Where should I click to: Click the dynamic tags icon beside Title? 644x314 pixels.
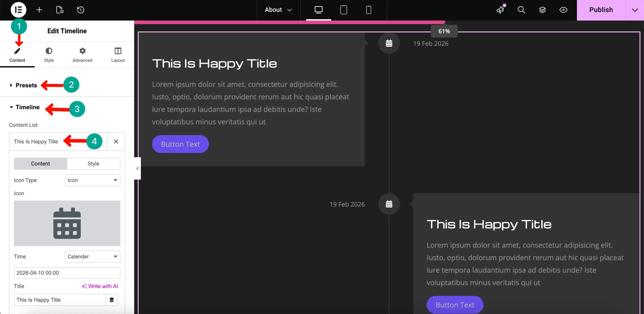pyautogui.click(x=112, y=300)
